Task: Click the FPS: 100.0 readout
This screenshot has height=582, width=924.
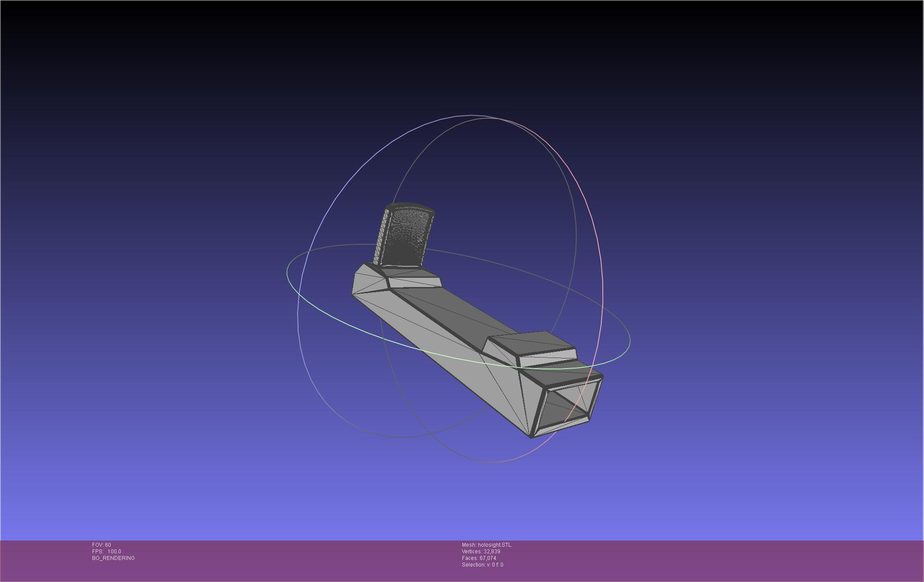Action: coord(106,552)
